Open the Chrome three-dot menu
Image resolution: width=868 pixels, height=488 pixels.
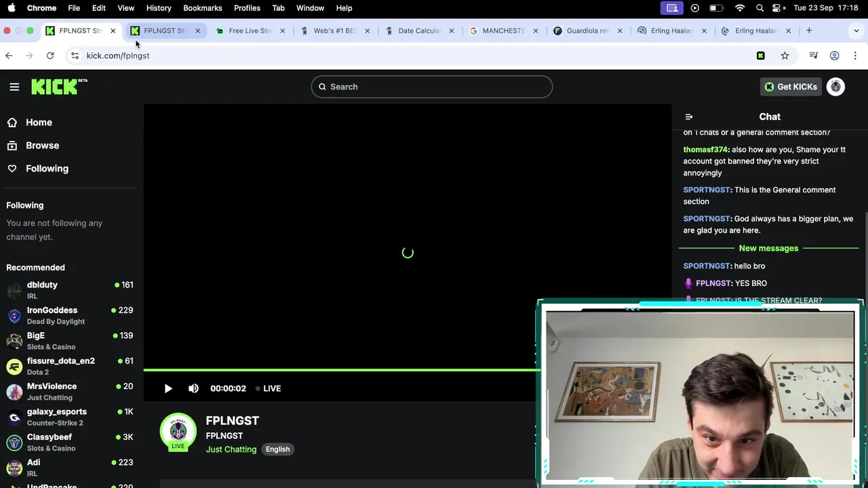coord(855,56)
